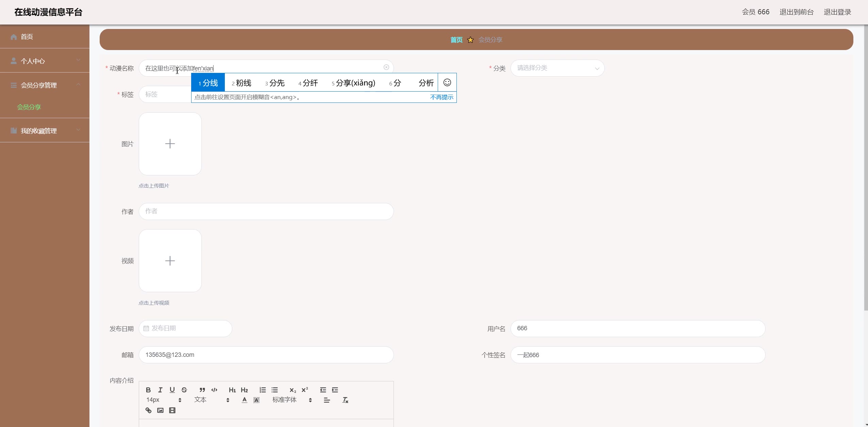
Task: Open the text color picker
Action: click(x=244, y=400)
